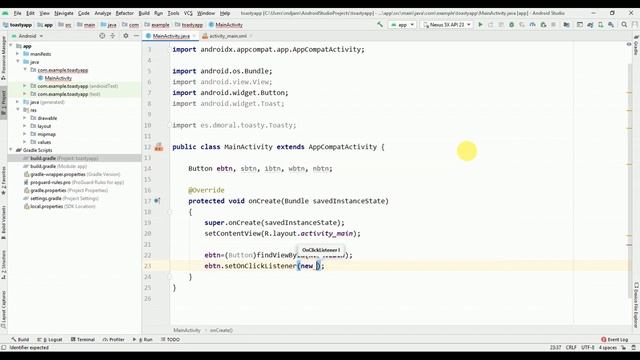Click the gutter icon on line 12
The height and width of the screenshot is (360, 640).
[159, 147]
